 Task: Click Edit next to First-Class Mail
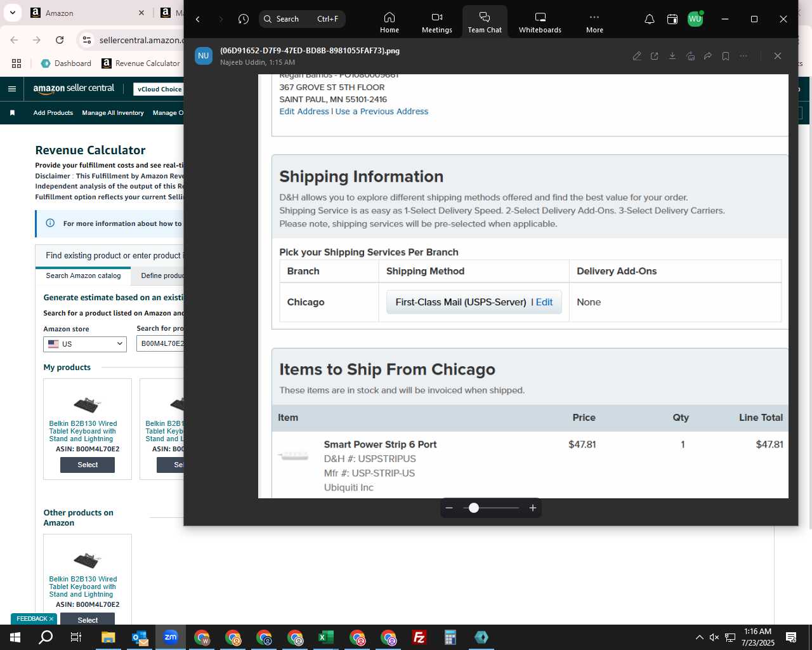click(x=544, y=302)
